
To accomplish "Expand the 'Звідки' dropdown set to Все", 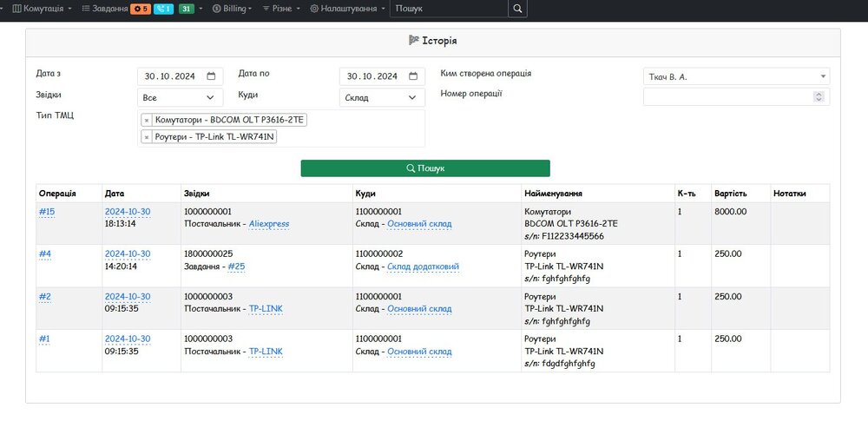I will pos(180,98).
